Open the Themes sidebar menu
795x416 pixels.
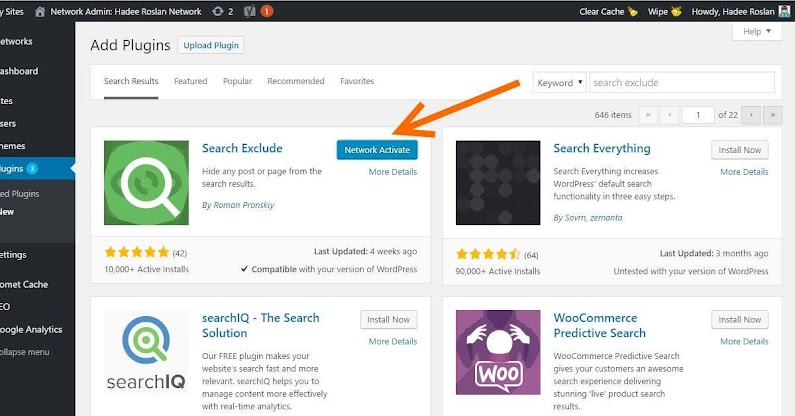(x=12, y=146)
